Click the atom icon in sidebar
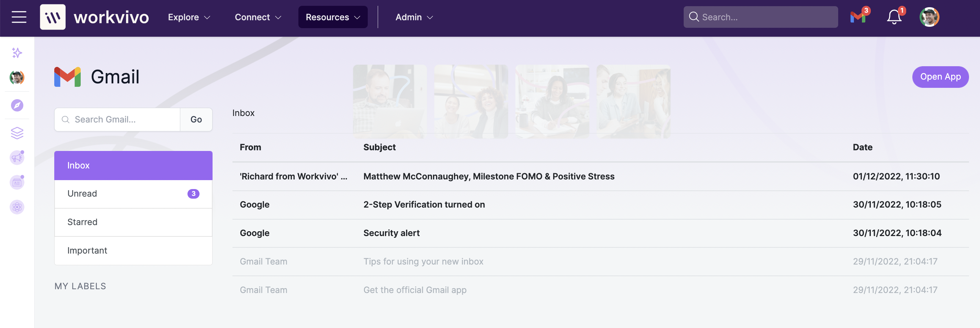Viewport: 980px width, 328px height. (17, 207)
